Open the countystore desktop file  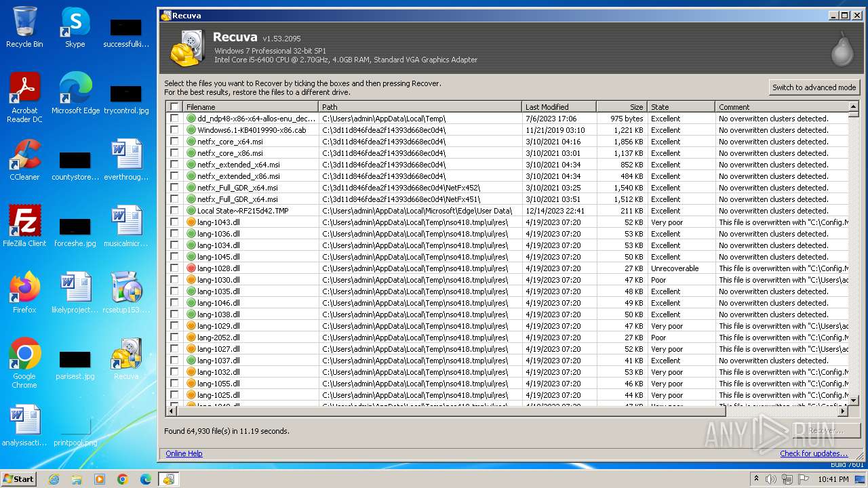click(x=75, y=165)
